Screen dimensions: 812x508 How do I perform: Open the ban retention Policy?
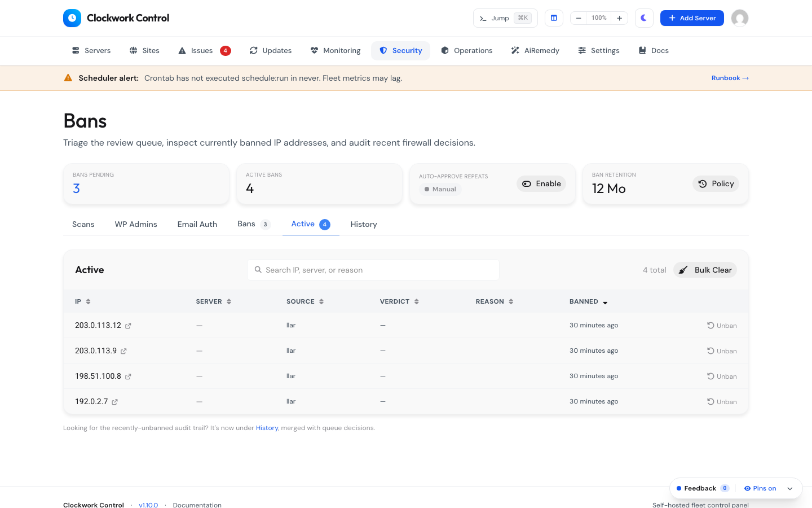click(x=716, y=183)
